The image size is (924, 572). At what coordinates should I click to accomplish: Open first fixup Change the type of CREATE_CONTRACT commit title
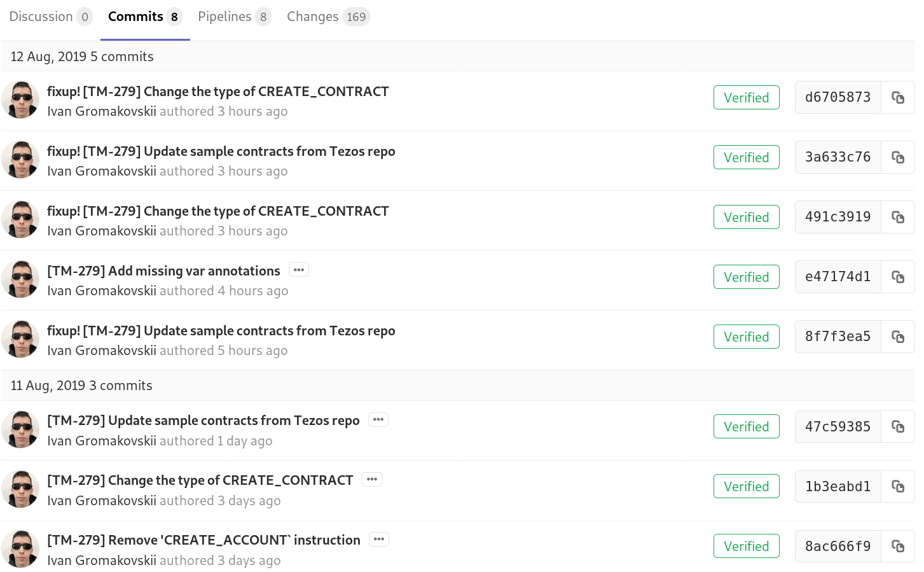click(x=217, y=92)
